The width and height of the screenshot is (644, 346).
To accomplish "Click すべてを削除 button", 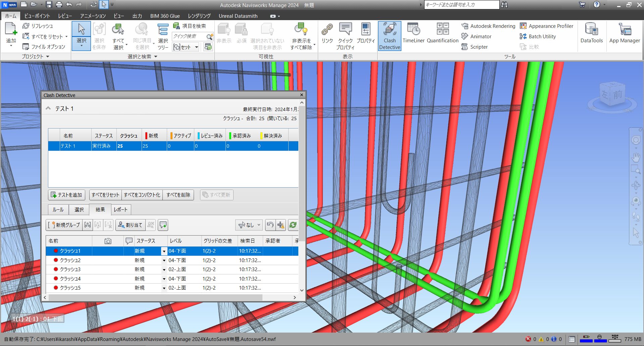I will click(178, 195).
